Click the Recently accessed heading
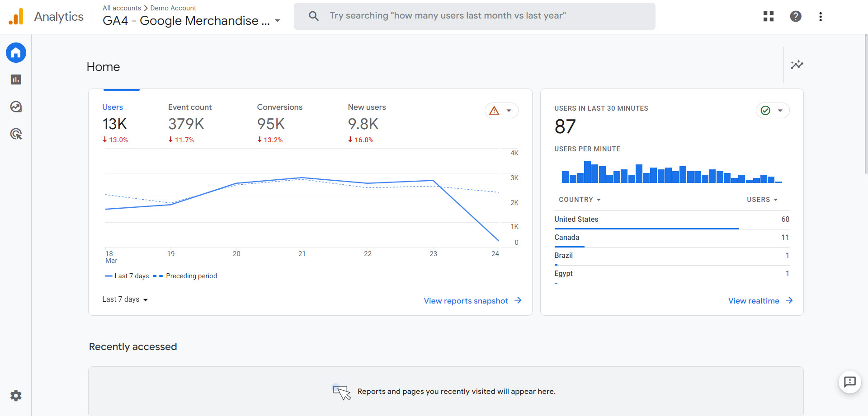 pyautogui.click(x=133, y=346)
